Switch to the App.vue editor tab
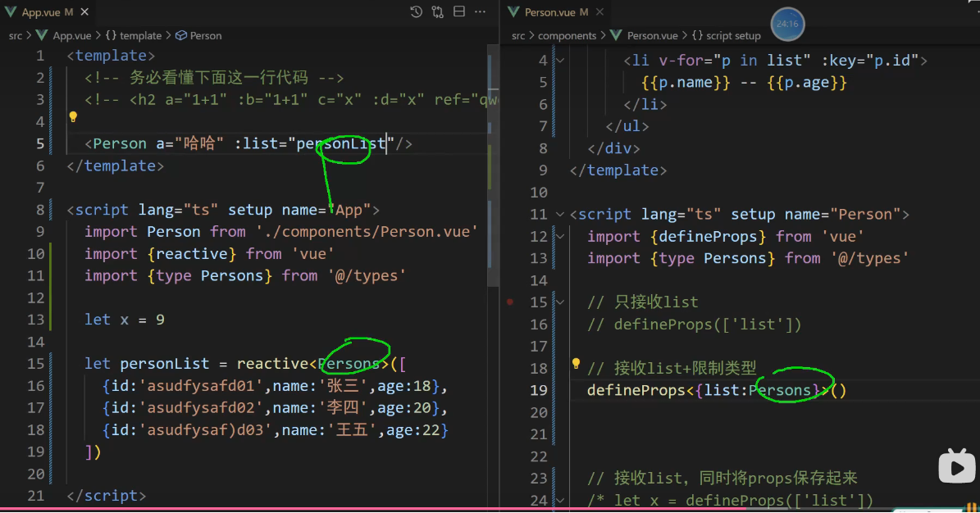This screenshot has width=980, height=513. [48, 11]
